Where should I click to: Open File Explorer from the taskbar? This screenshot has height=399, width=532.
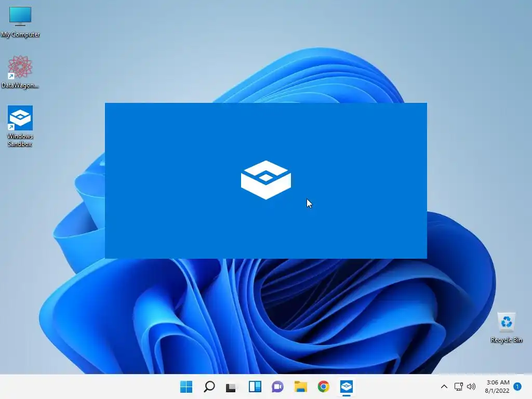(x=301, y=387)
